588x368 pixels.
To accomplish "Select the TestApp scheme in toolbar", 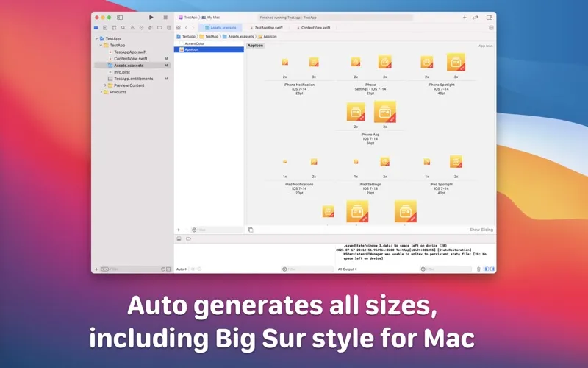I will (x=188, y=18).
